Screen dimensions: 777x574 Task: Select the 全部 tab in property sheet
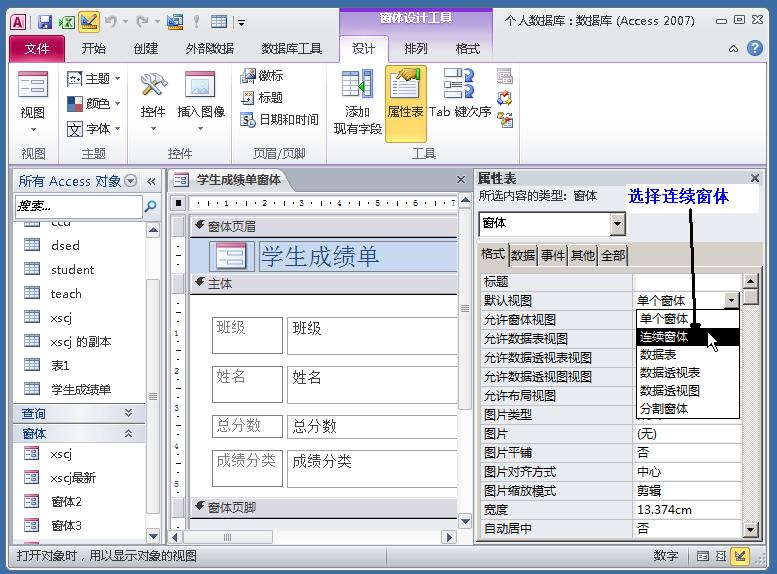613,255
